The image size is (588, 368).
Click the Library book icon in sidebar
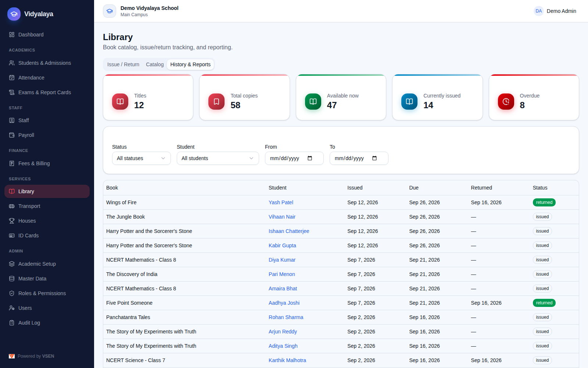[x=12, y=191]
